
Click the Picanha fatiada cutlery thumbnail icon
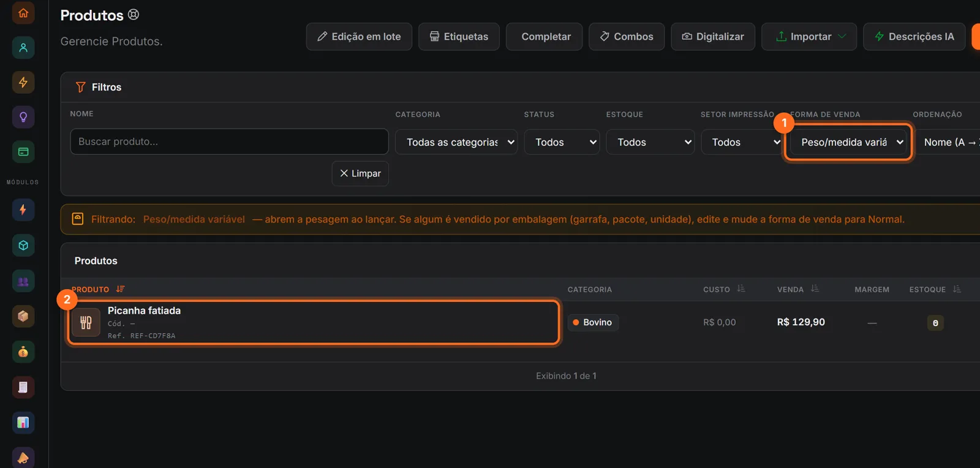[86, 322]
